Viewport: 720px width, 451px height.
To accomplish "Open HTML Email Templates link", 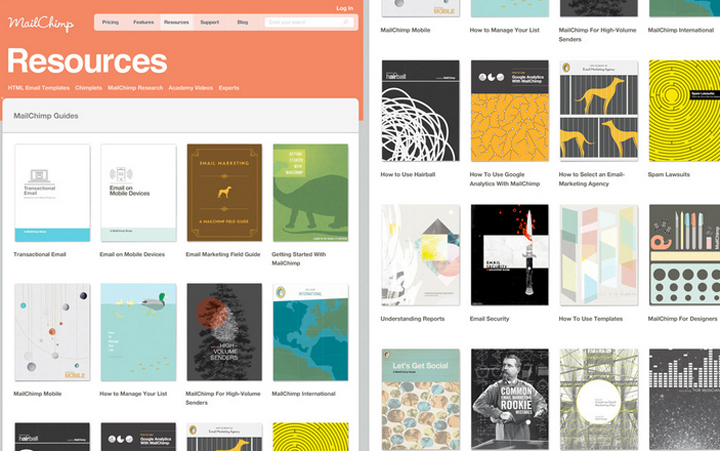I will (x=39, y=88).
